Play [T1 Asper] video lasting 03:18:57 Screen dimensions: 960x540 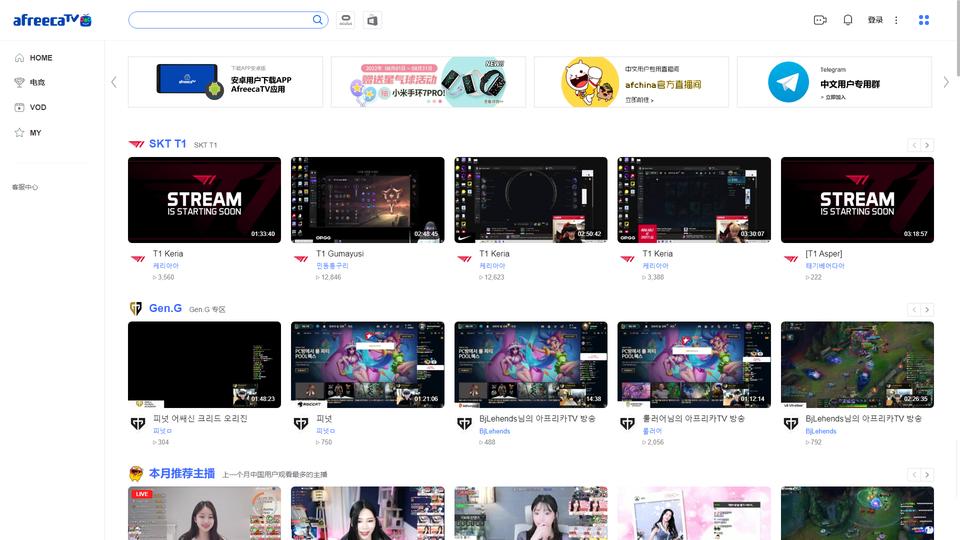857,200
